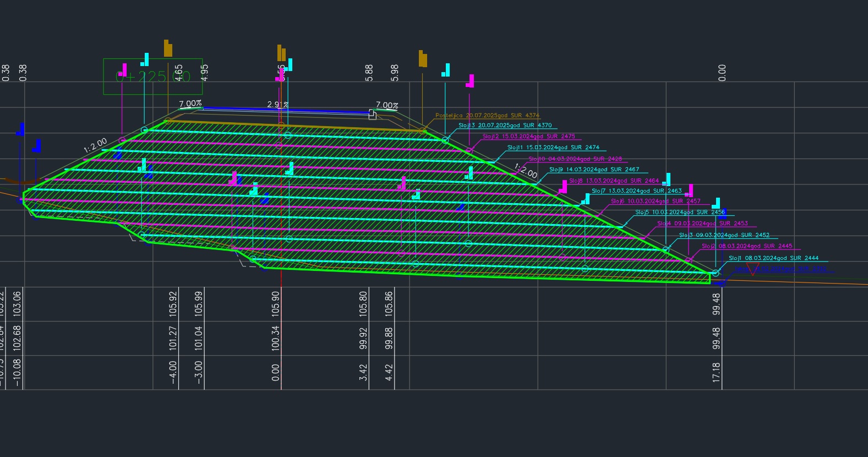This screenshot has height=457, width=868.
Task: Click the Sloj4 09.03.2024god SUR 2453 label
Action: [x=702, y=224]
